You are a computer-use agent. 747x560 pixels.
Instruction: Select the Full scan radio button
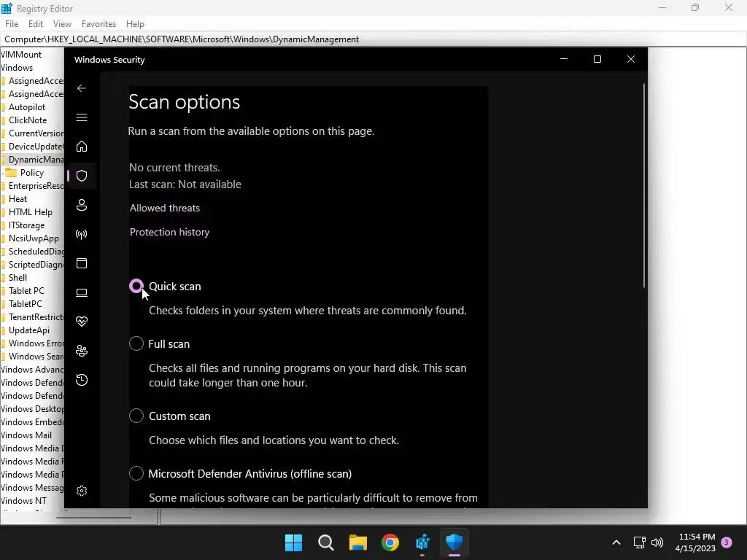[x=136, y=343]
